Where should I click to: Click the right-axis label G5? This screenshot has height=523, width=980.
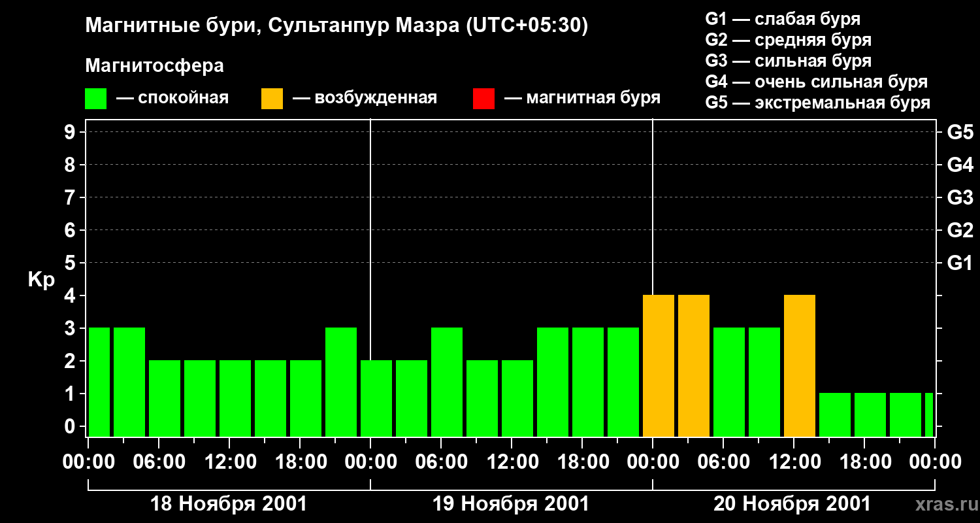[960, 132]
